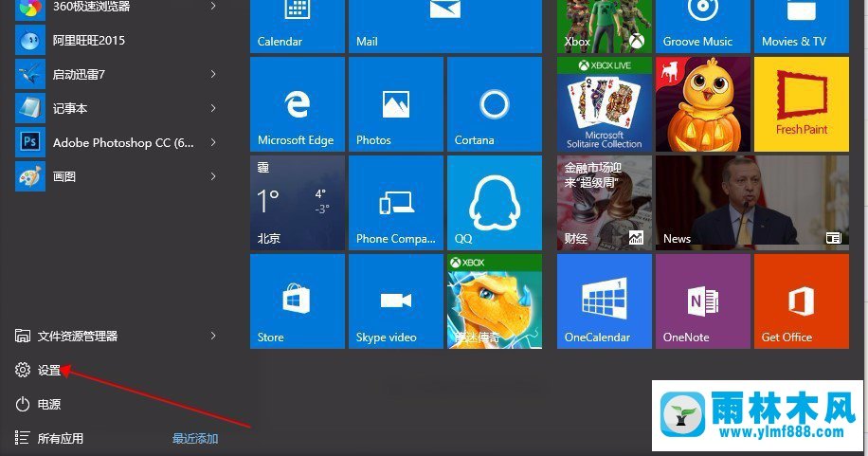Expand the 360极速浏览器 jump list arrow
Image resolution: width=868 pixels, height=456 pixels.
coord(213,6)
